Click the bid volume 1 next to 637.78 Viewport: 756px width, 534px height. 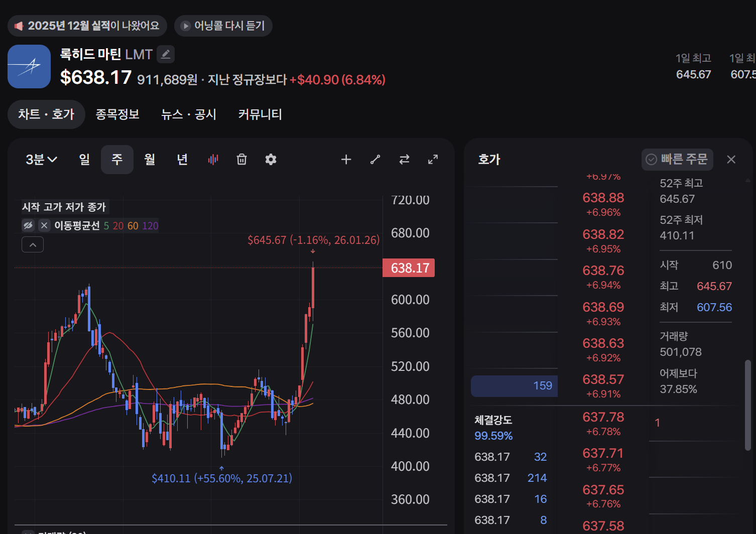pos(657,423)
